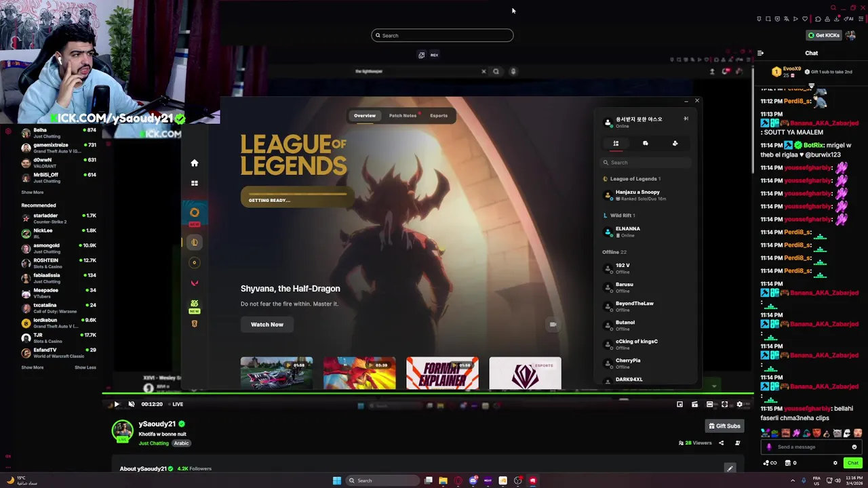Click the Watch Now button

click(x=267, y=325)
